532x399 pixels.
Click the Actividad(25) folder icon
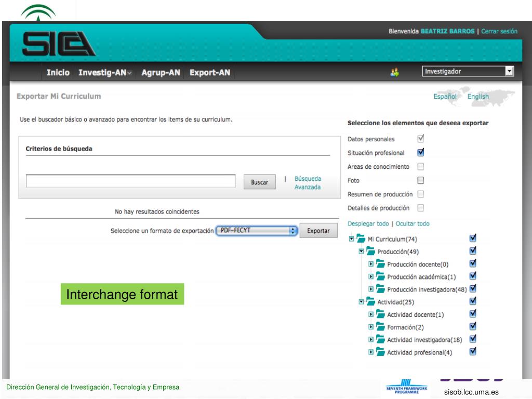click(370, 301)
